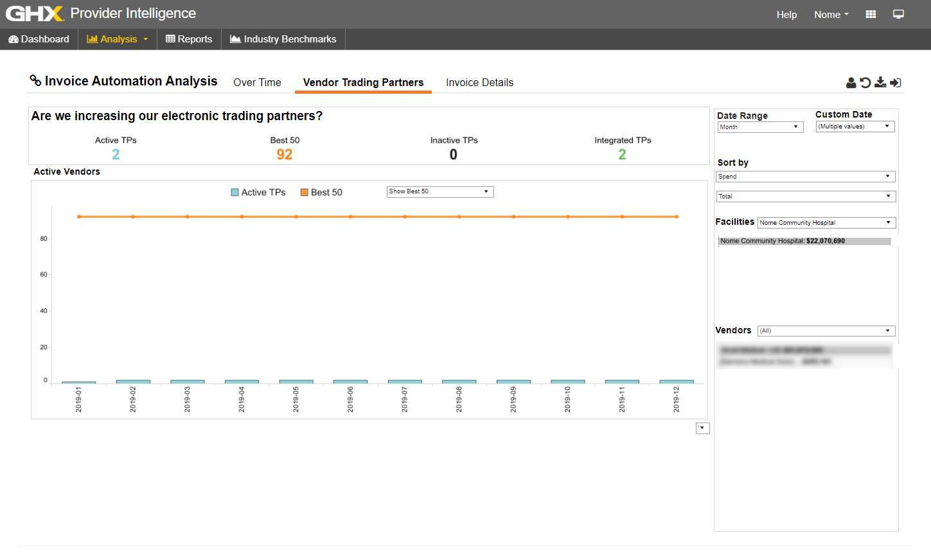Click the sign-in arrow icon
The height and width of the screenshot is (560, 931).
tap(896, 83)
